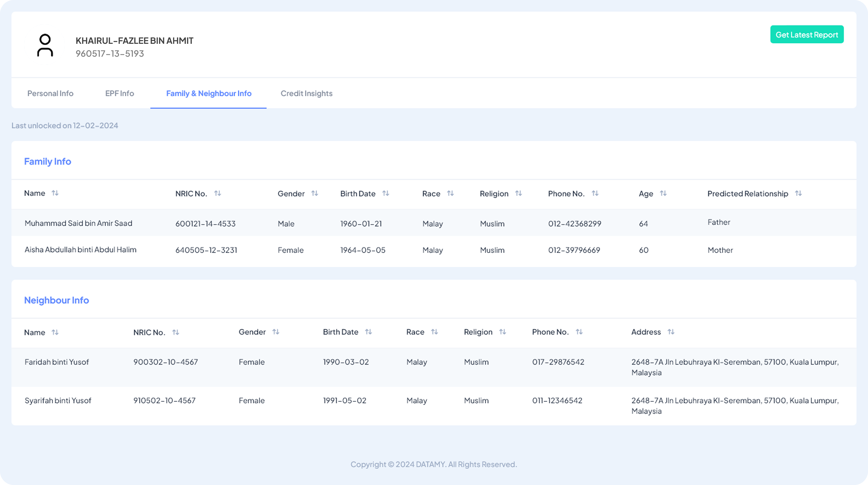
Task: Click phone number 011-12346542
Action: (557, 401)
